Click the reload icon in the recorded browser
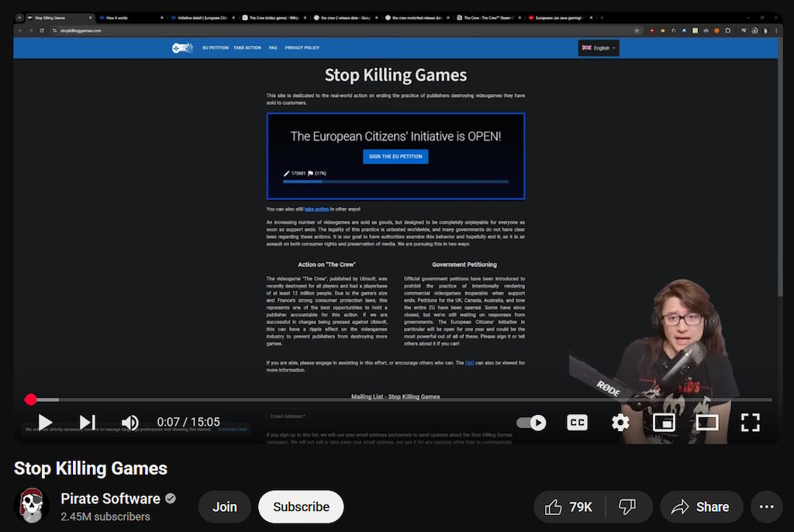The image size is (794, 532). [42, 31]
